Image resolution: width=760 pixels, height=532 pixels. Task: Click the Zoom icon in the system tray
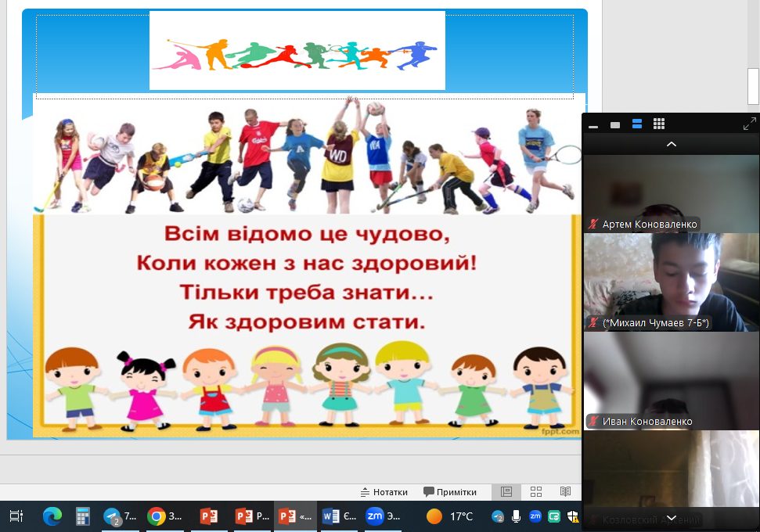(535, 516)
